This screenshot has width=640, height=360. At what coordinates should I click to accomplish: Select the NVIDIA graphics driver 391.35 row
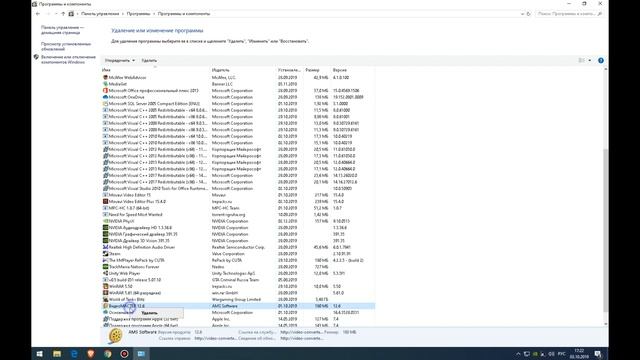[238, 234]
